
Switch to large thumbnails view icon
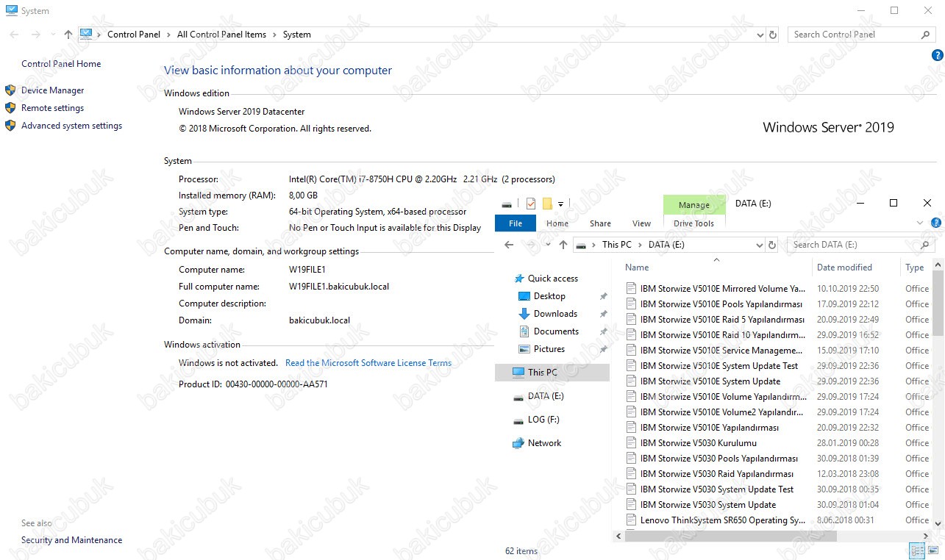point(932,550)
